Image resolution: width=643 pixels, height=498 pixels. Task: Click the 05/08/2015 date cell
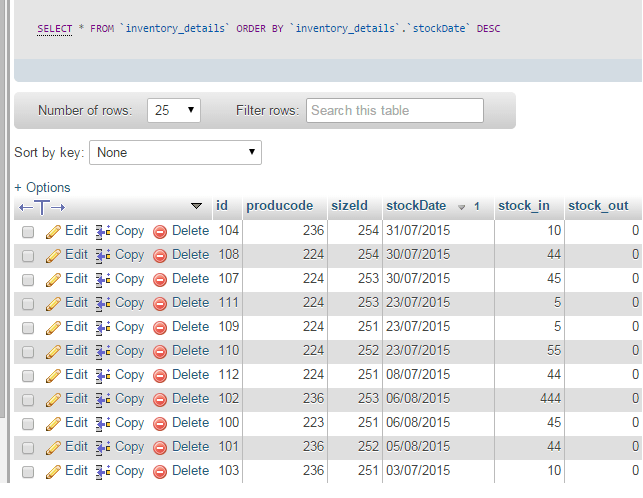[418, 447]
